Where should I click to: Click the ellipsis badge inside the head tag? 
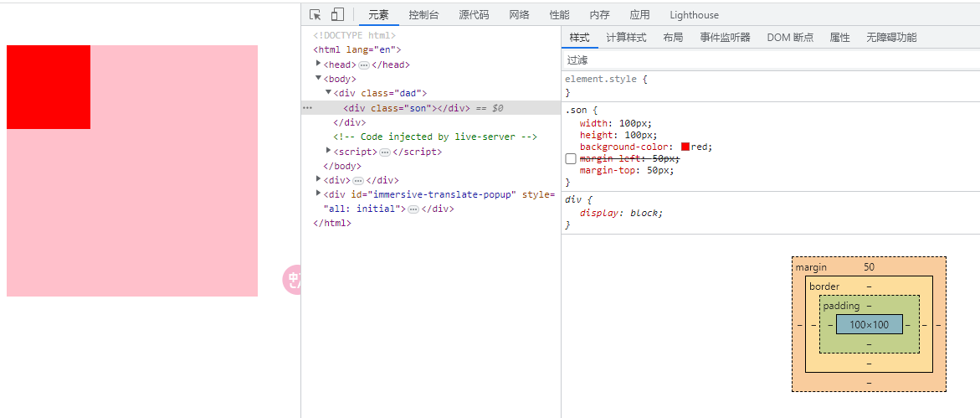point(363,65)
